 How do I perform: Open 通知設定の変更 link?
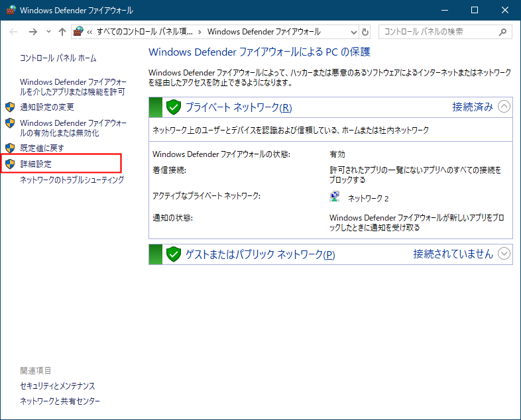[47, 107]
